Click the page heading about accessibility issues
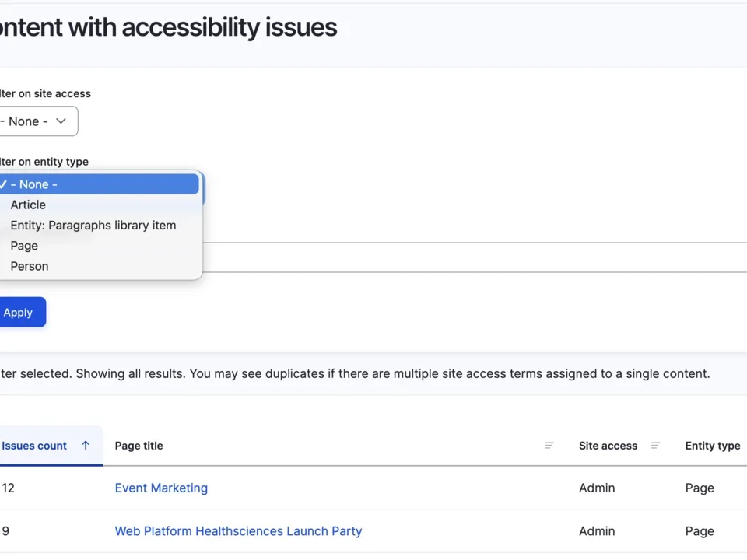Viewport: 747px width, 560px height. point(169,27)
